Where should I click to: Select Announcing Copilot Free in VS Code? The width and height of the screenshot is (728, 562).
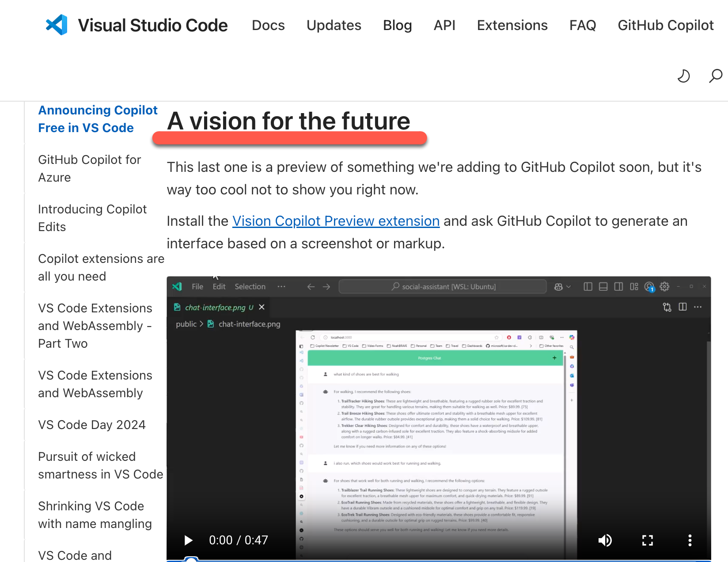point(98,119)
